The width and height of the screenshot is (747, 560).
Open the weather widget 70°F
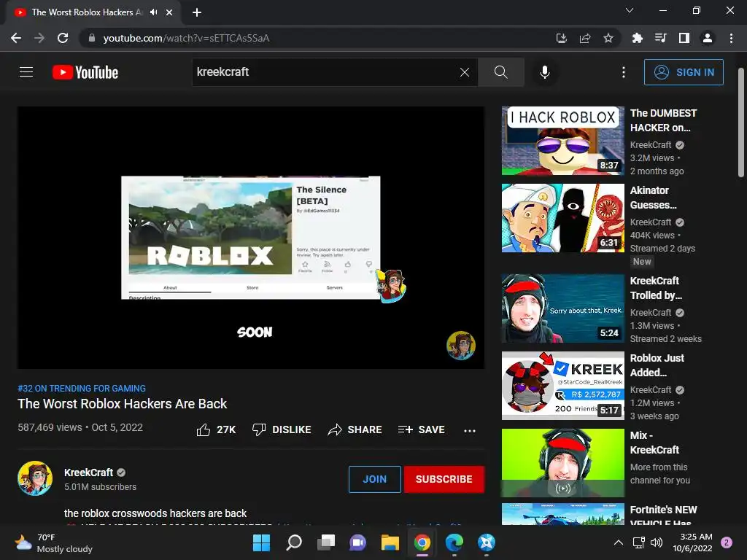pyautogui.click(x=53, y=542)
